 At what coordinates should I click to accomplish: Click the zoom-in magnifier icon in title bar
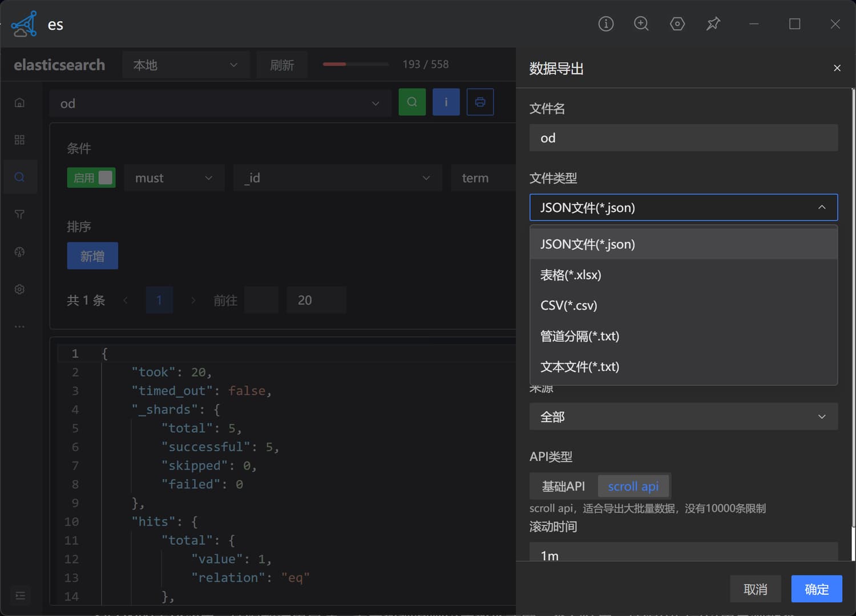(x=641, y=24)
